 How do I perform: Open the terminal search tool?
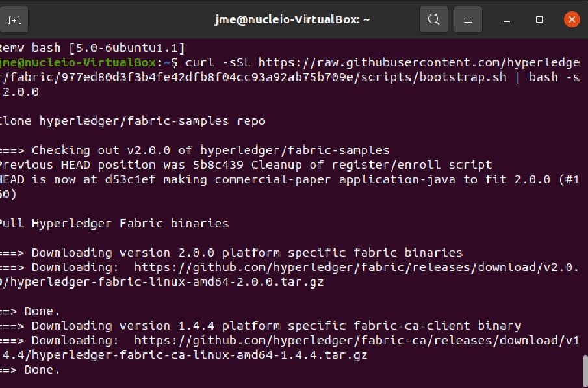click(x=433, y=19)
